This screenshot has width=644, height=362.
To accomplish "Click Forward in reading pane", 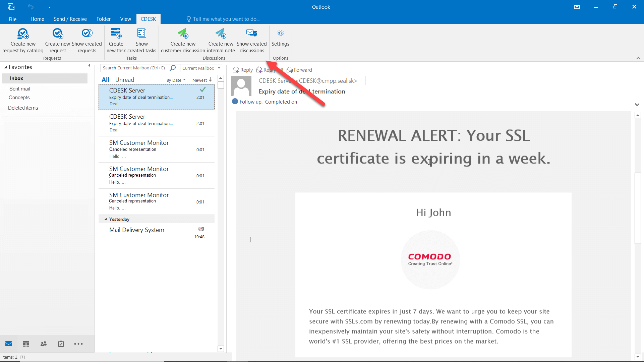I will (x=299, y=70).
